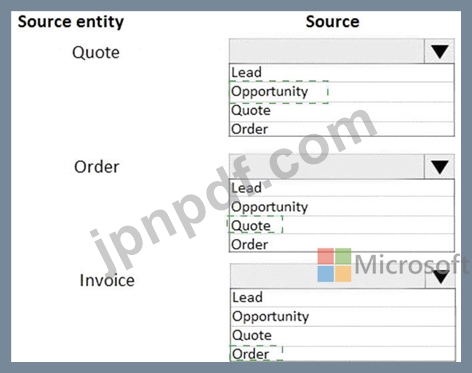Viewport: 472px width, 373px height.
Task: Open the Quote source dropdown arrow
Action: pyautogui.click(x=439, y=51)
